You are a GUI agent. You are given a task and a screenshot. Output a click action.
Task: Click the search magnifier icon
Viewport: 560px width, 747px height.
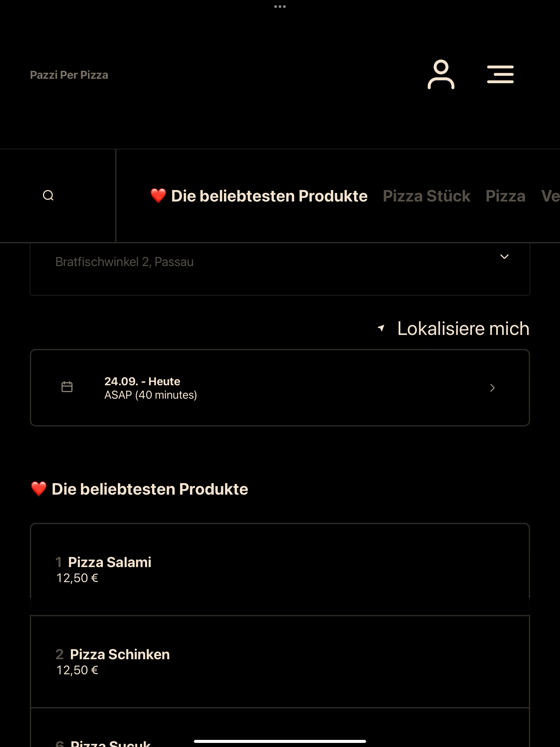(x=48, y=195)
